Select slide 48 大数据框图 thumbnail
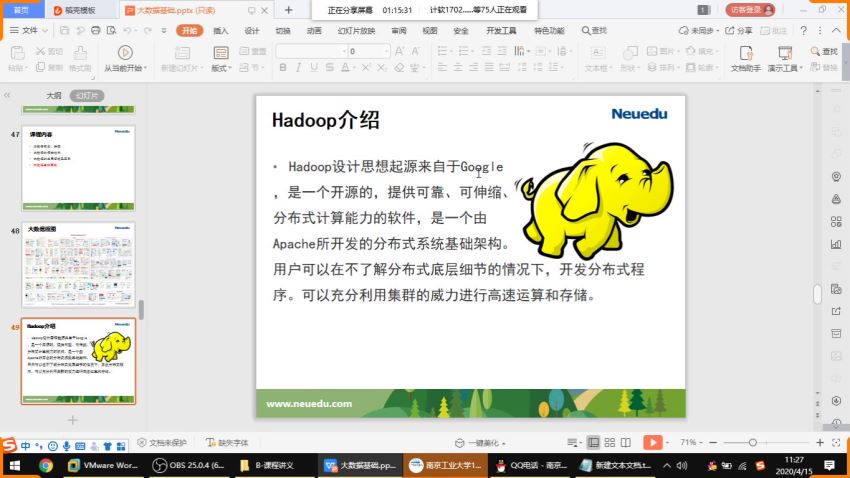The width and height of the screenshot is (850, 478). pos(79,264)
